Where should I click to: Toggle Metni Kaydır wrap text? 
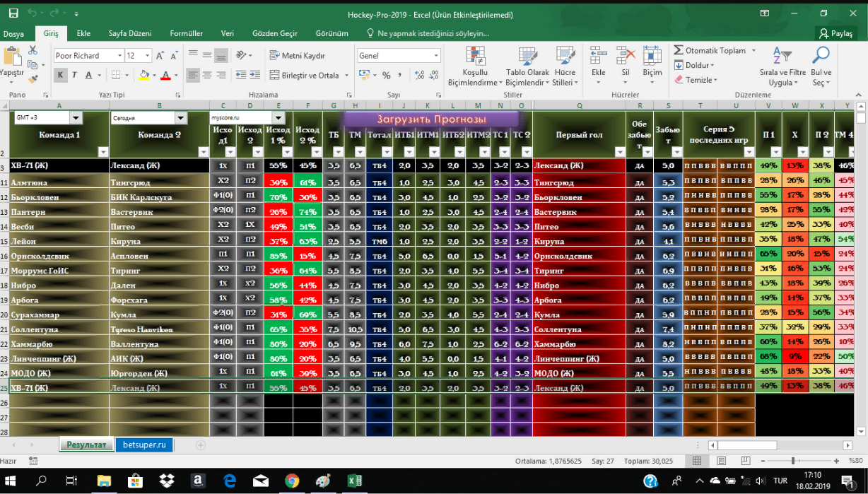coord(297,55)
